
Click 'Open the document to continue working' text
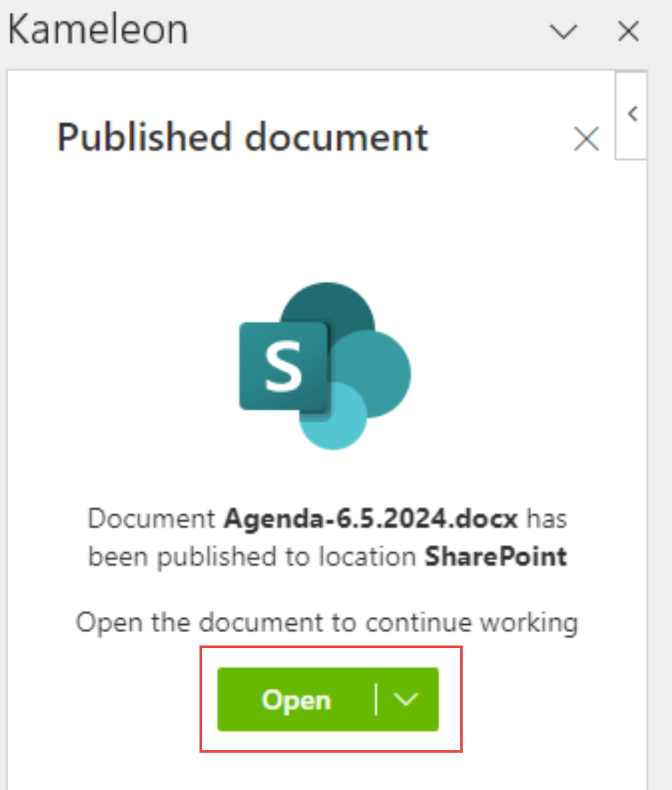click(x=326, y=622)
